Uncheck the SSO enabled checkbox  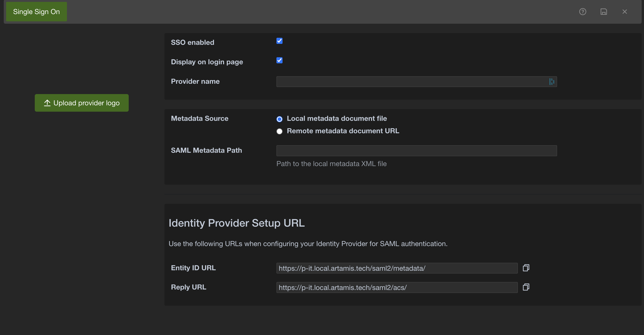(279, 41)
